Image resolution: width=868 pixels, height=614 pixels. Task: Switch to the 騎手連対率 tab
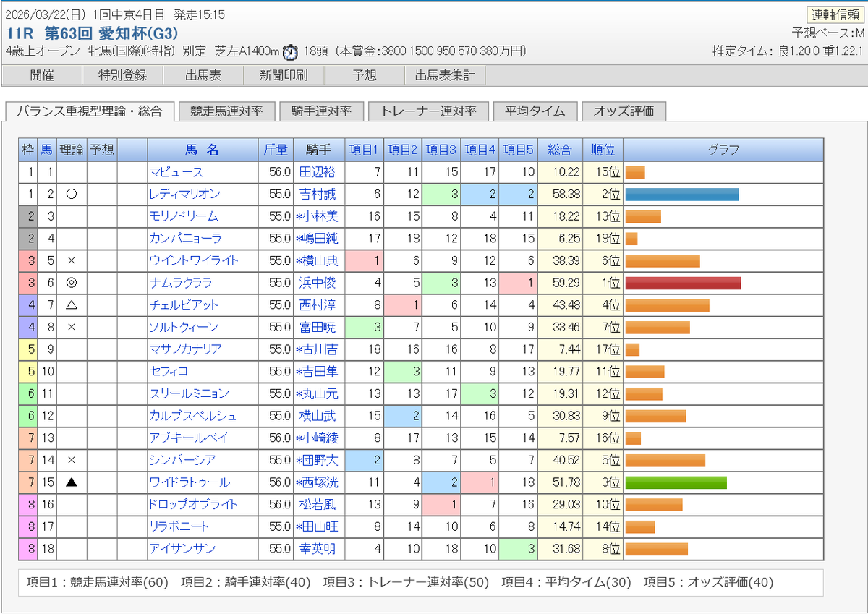[x=321, y=111]
